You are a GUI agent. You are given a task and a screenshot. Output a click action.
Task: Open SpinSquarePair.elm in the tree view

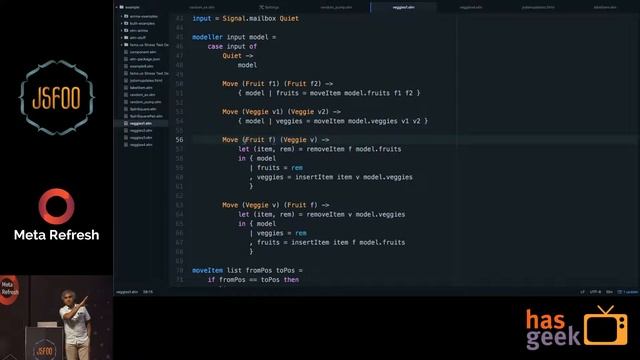[146, 116]
